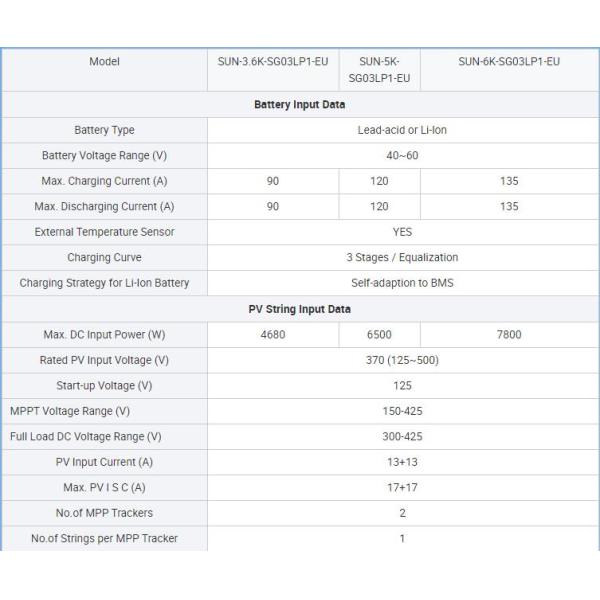
Task: Click the No.of MPP Trackers row label
Action: [104, 513]
